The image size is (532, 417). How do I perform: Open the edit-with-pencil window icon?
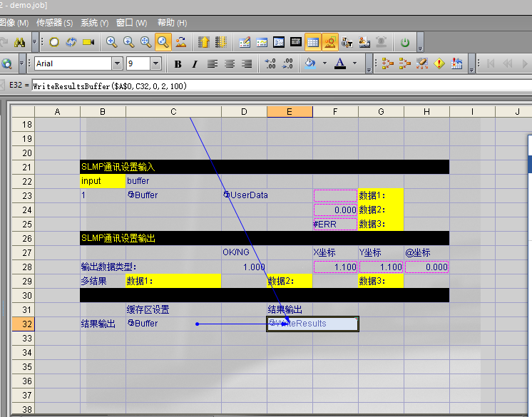click(x=245, y=42)
